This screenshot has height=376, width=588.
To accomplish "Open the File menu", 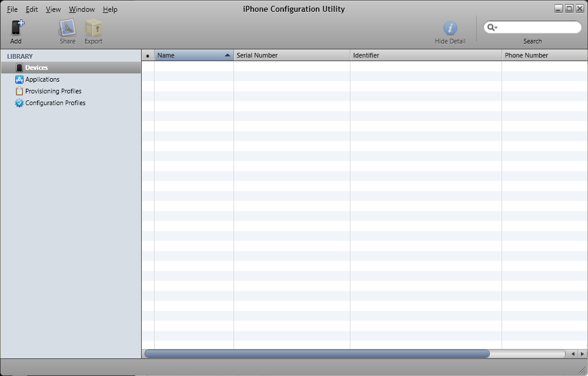I will pyautogui.click(x=12, y=9).
